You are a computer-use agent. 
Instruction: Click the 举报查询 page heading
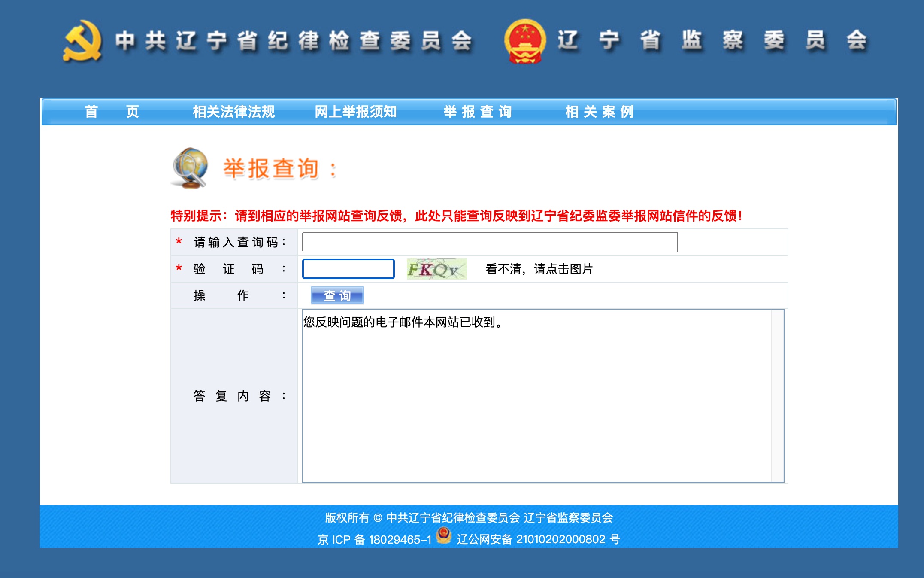tap(280, 168)
